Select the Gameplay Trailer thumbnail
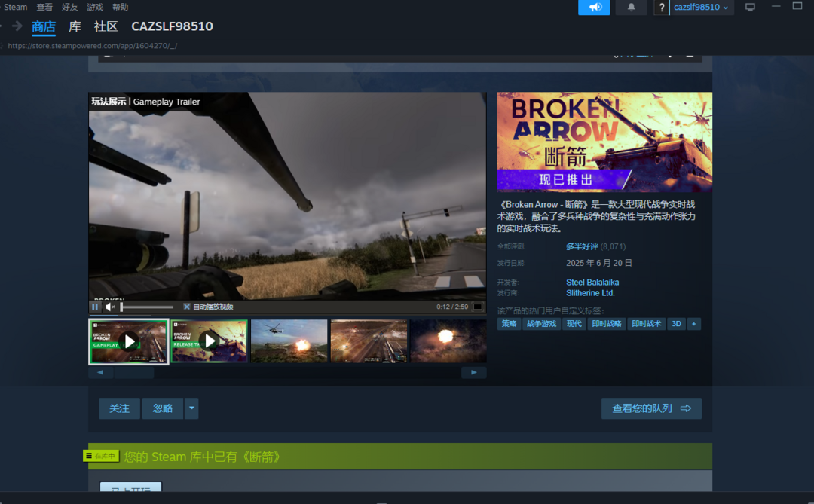The image size is (814, 504). 129,341
